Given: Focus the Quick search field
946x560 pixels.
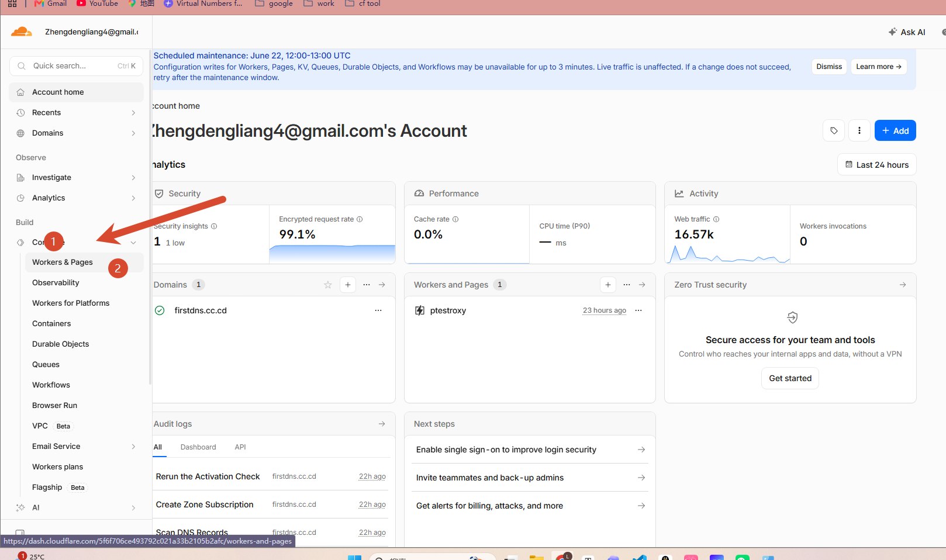Looking at the screenshot, I should 76,66.
